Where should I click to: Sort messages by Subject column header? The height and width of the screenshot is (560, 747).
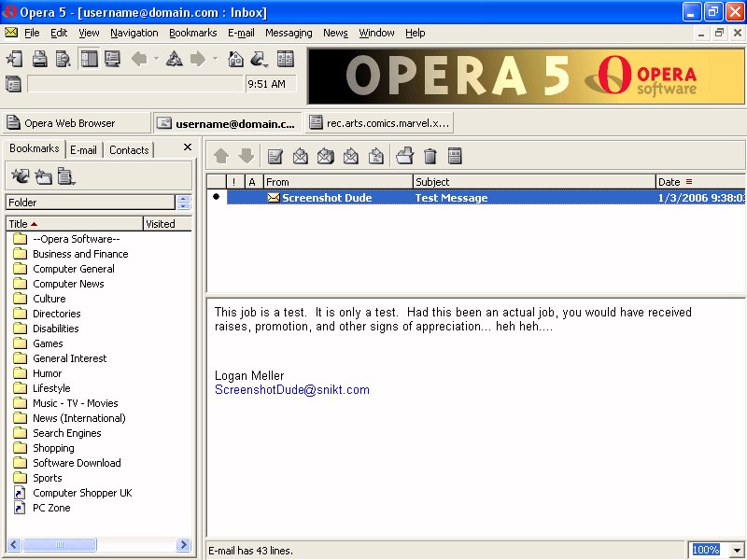(x=534, y=182)
